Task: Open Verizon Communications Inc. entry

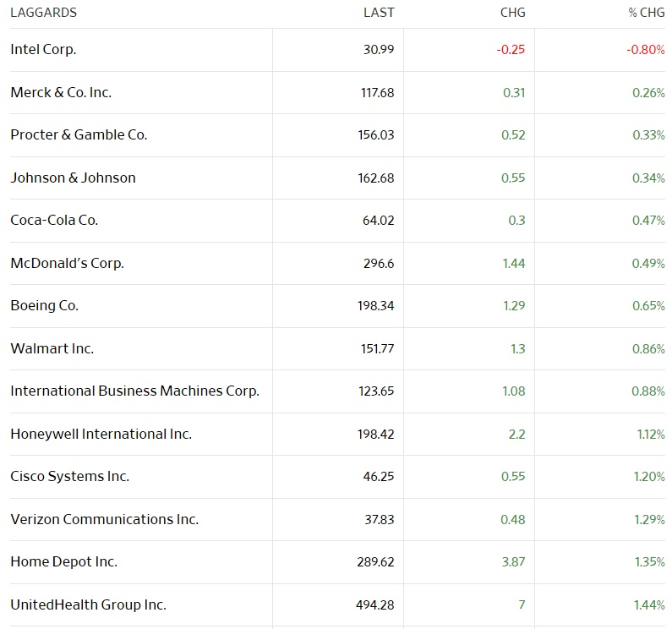Action: pyautogui.click(x=105, y=519)
